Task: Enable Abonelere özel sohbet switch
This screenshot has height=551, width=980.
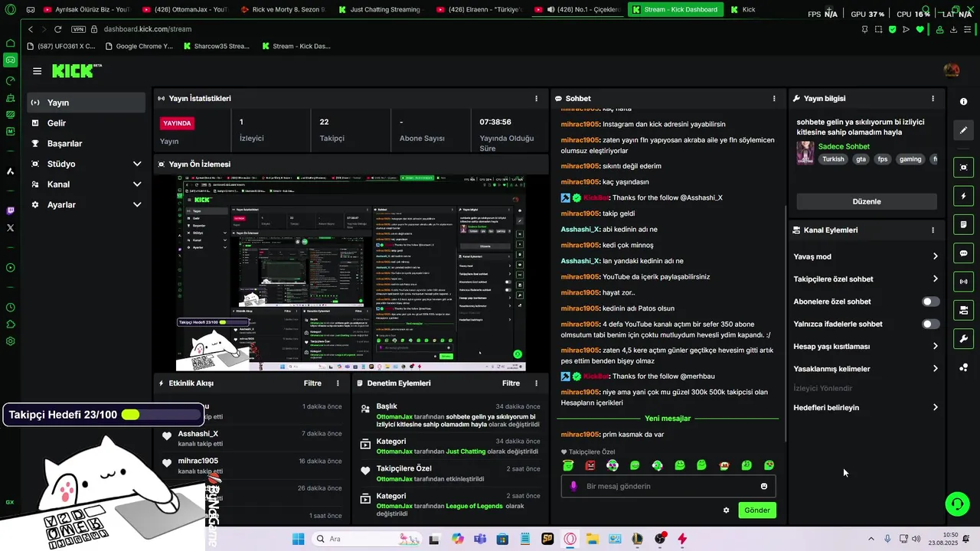Action: coord(930,302)
